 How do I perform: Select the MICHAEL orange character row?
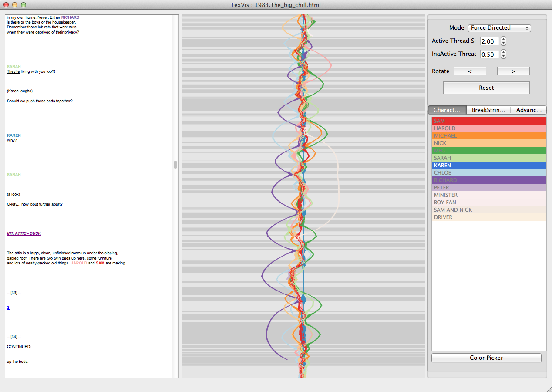tap(489, 136)
